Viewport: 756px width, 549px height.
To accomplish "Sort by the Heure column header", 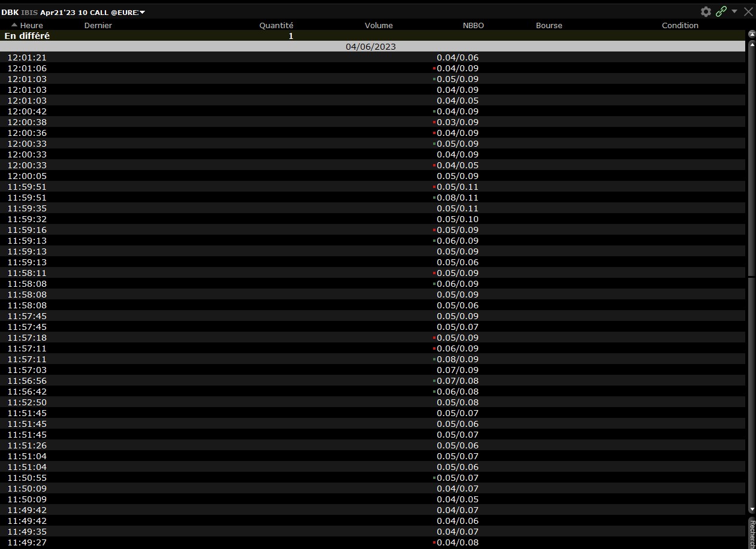I will (x=31, y=25).
